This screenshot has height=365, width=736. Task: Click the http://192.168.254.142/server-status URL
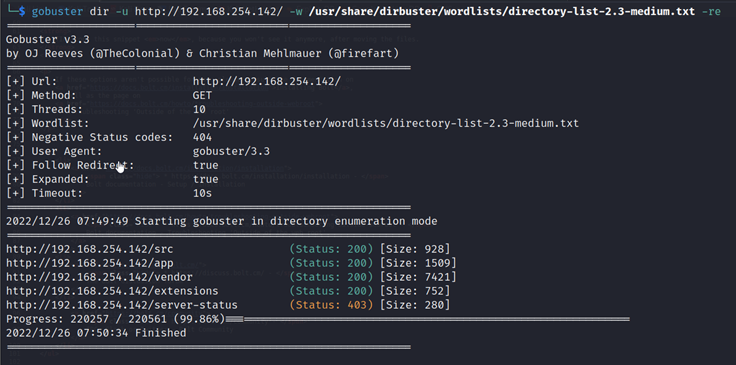[122, 305]
